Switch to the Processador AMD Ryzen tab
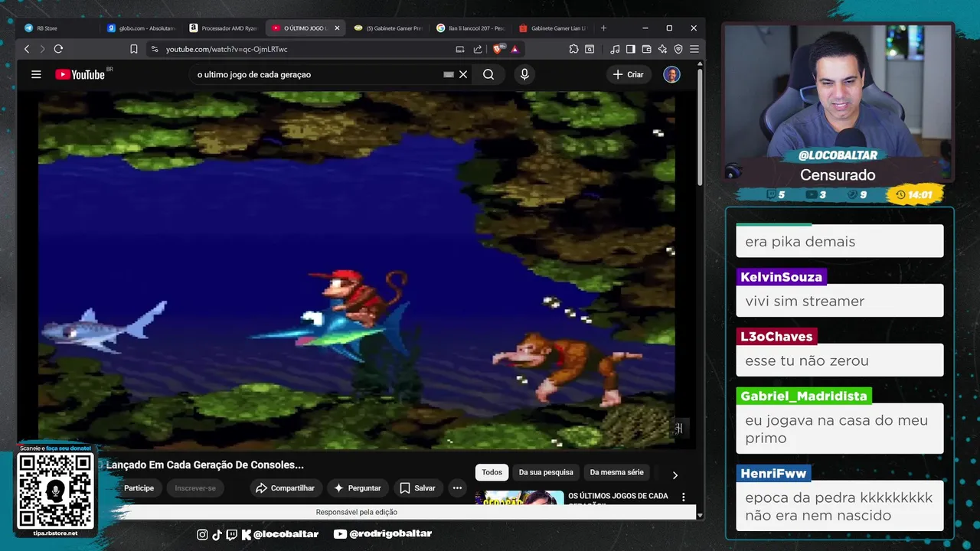 pos(223,28)
